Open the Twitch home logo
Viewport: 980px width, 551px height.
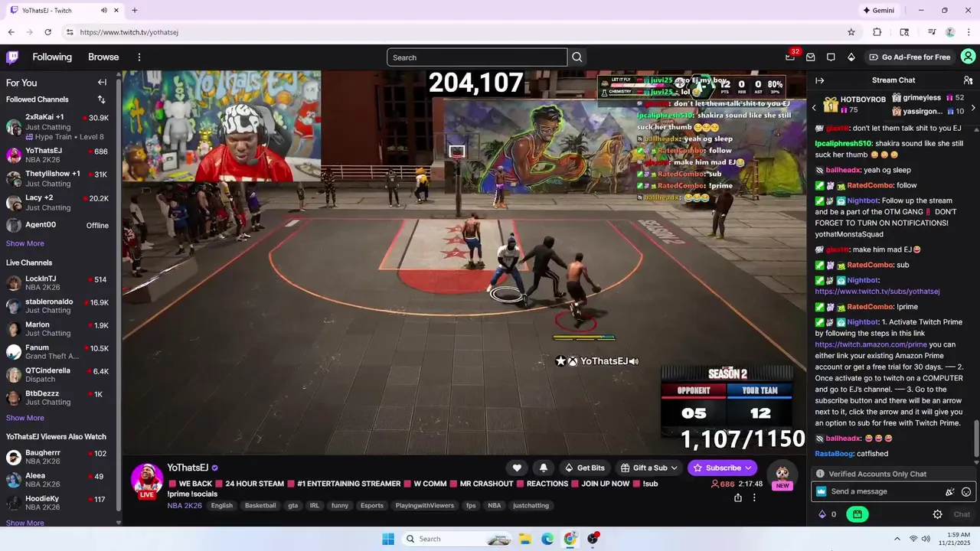pos(12,57)
